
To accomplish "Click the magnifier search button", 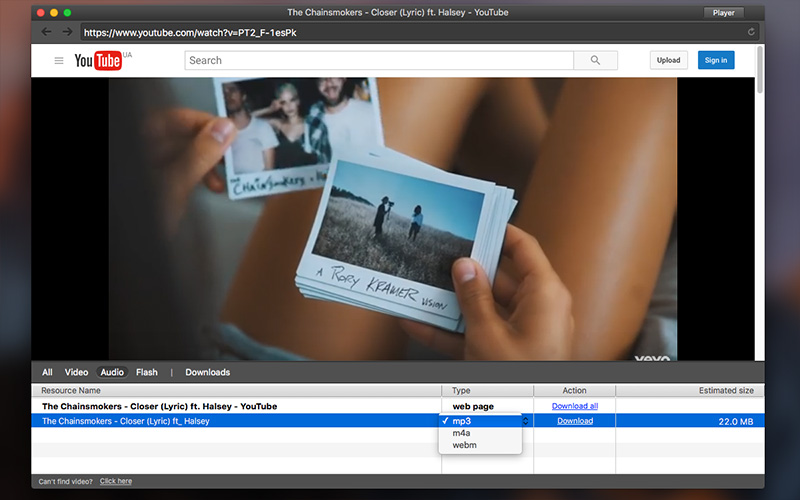I will pyautogui.click(x=595, y=60).
